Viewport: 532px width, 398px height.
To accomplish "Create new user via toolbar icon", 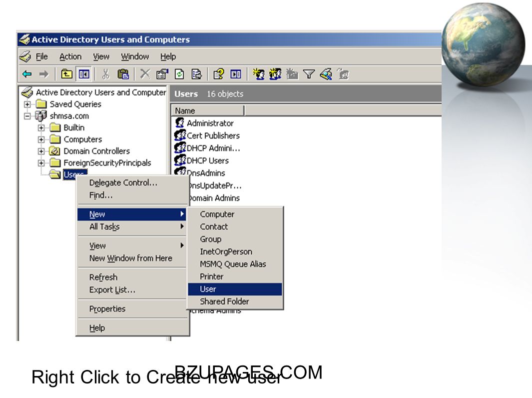I will (x=259, y=73).
